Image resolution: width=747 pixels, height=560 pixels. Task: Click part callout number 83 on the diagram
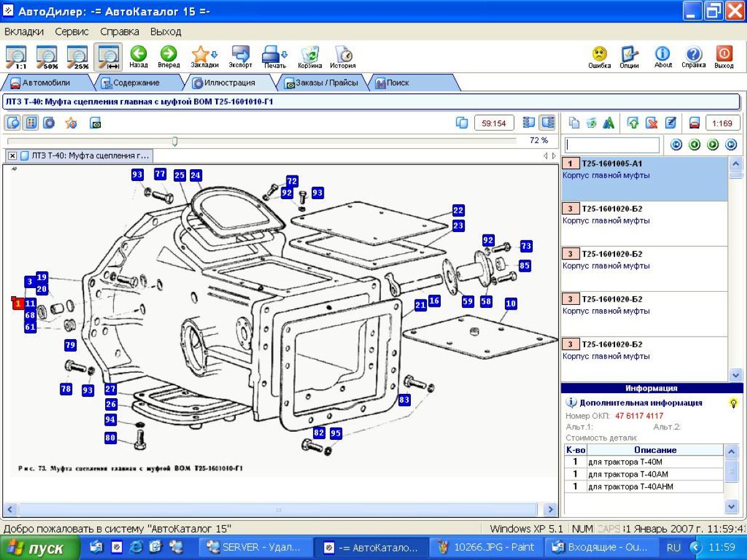pyautogui.click(x=405, y=400)
